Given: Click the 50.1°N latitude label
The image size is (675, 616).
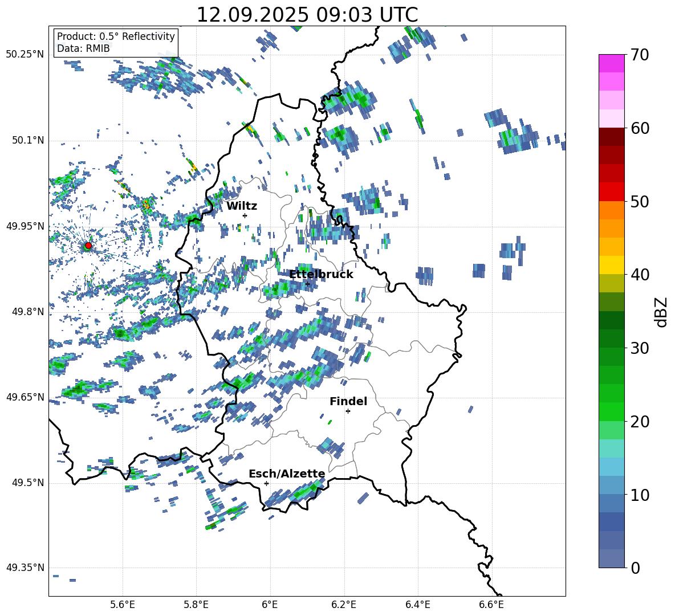Looking at the screenshot, I should (x=28, y=140).
